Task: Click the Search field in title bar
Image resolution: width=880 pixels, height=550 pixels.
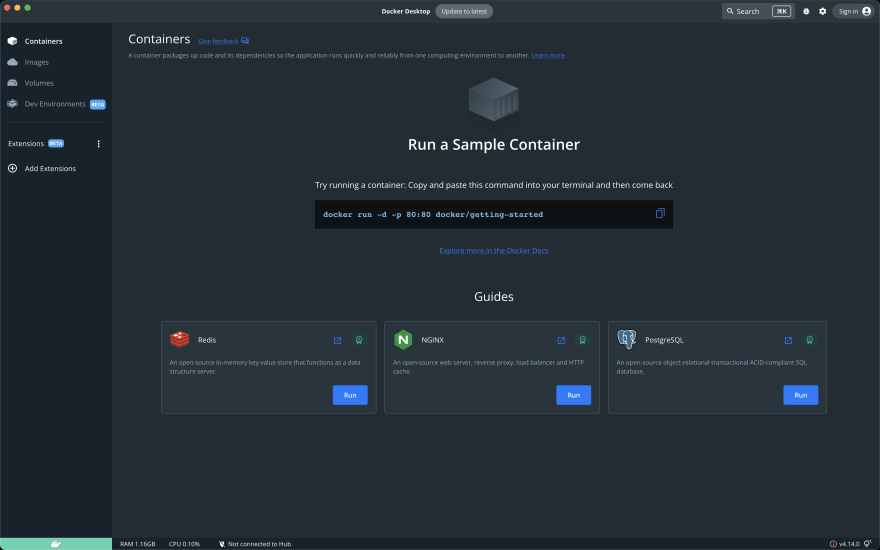Action: 758,11
